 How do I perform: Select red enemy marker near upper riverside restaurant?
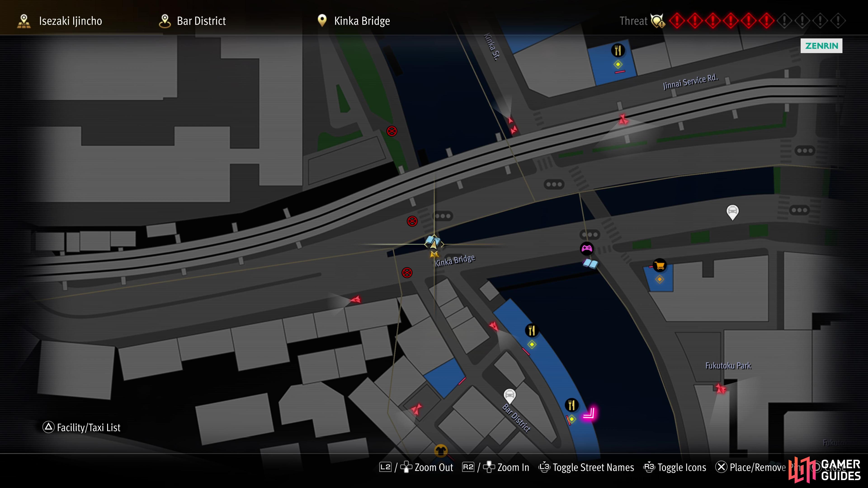(x=494, y=326)
